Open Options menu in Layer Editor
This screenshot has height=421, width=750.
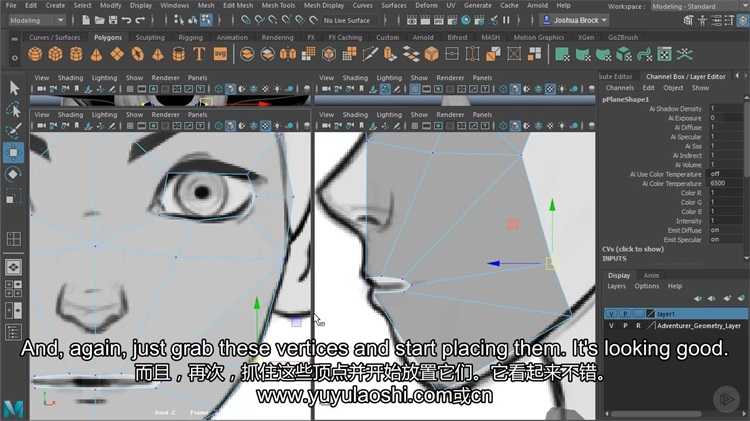coord(647,286)
